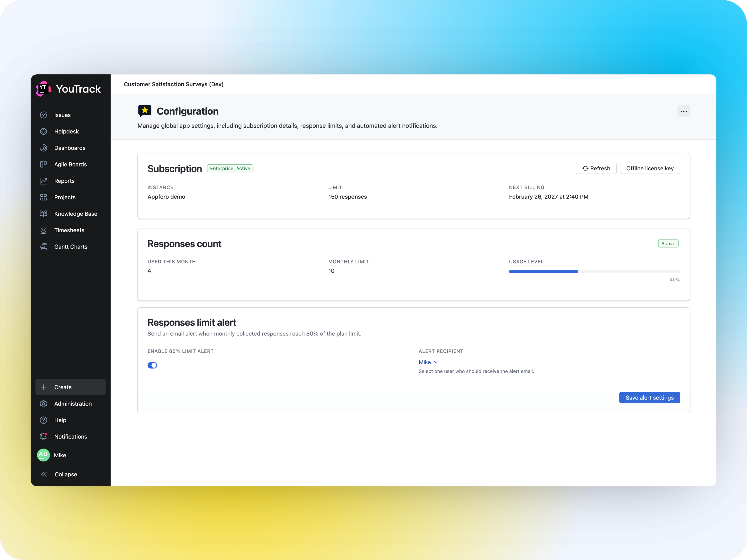Open the three-dot more options menu

tap(683, 111)
